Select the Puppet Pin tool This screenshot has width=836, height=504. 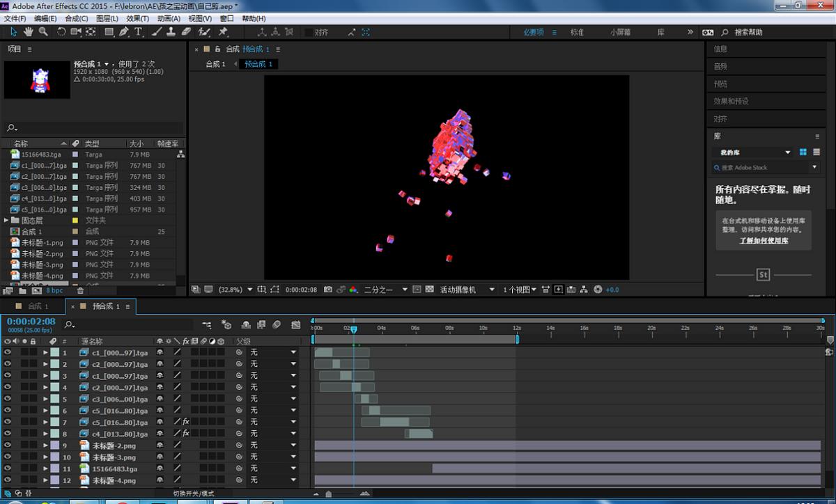(223, 32)
